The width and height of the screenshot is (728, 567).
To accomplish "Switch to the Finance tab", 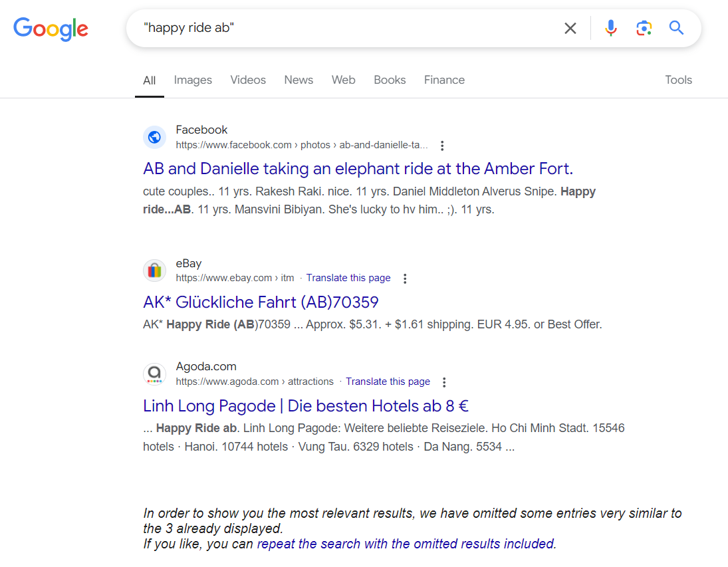I will click(x=444, y=80).
